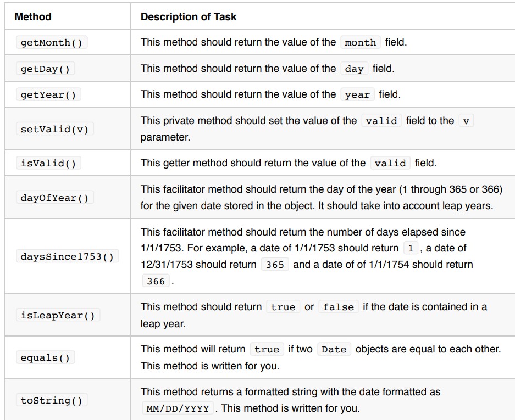
Task: Click the inline month code tag
Action: pyautogui.click(x=361, y=42)
